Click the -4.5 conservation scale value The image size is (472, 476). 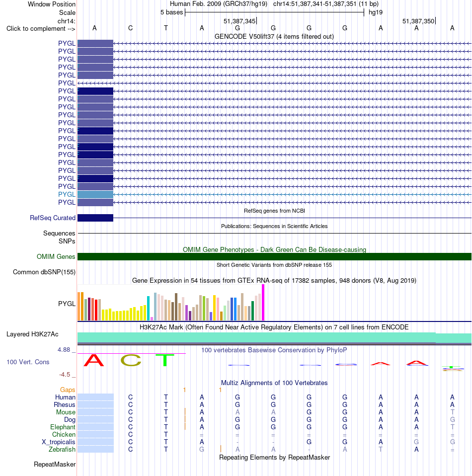(x=65, y=375)
